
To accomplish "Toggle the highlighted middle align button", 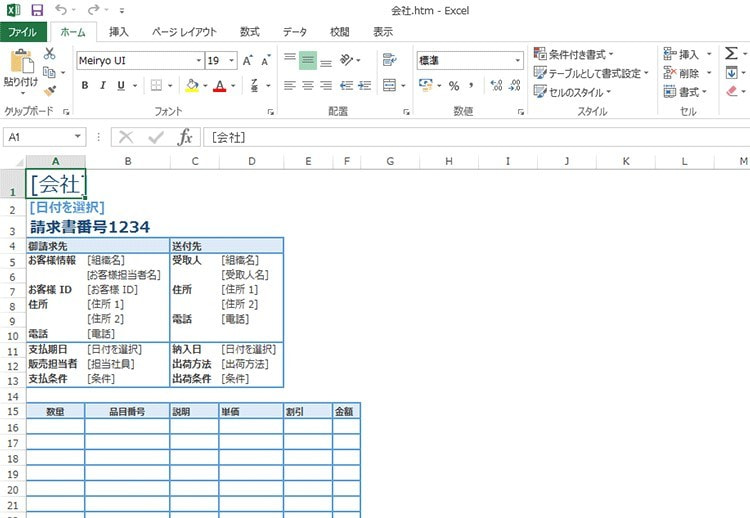I will pos(308,60).
